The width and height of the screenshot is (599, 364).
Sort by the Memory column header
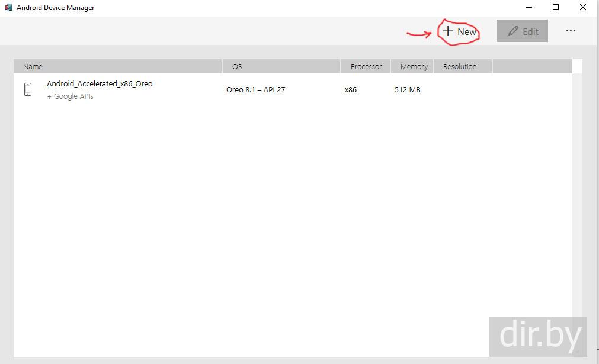point(412,66)
